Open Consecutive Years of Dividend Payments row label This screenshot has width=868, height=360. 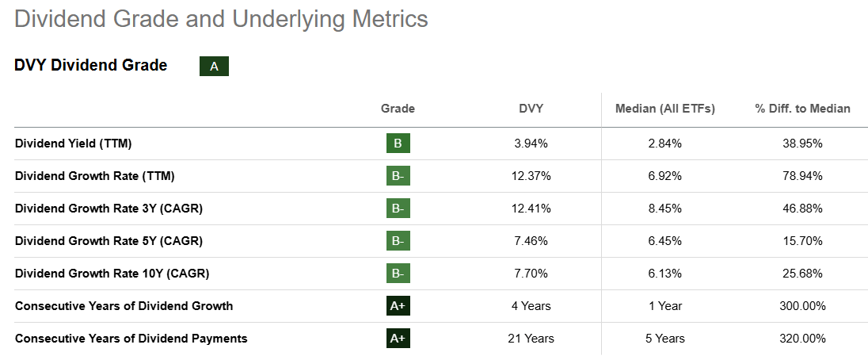(131, 339)
